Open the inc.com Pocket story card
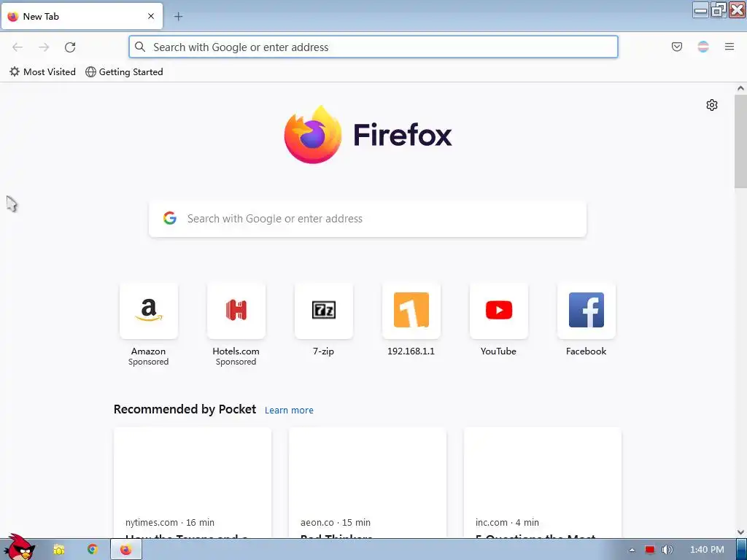747x560 pixels. pos(542,483)
